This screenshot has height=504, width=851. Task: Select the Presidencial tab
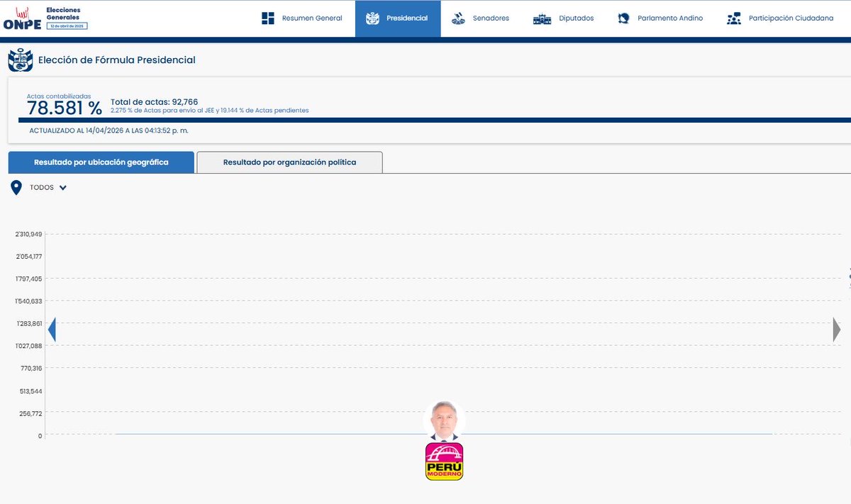click(x=398, y=18)
